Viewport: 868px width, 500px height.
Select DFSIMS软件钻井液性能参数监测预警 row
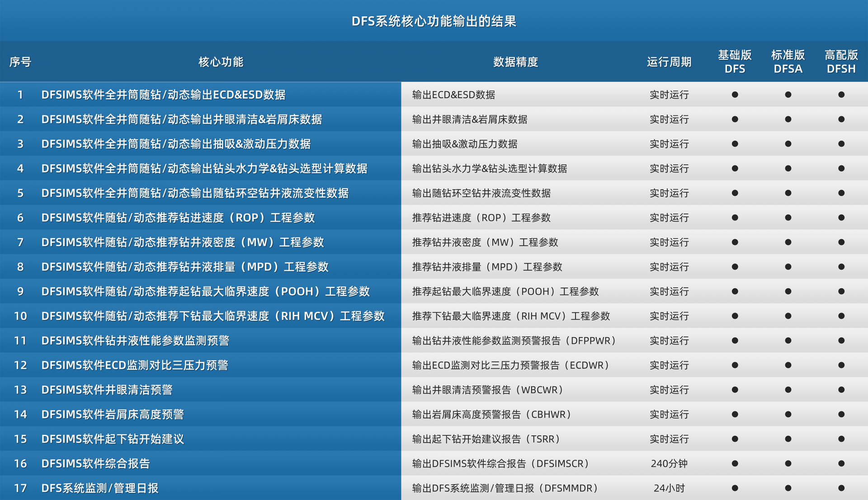click(135, 340)
